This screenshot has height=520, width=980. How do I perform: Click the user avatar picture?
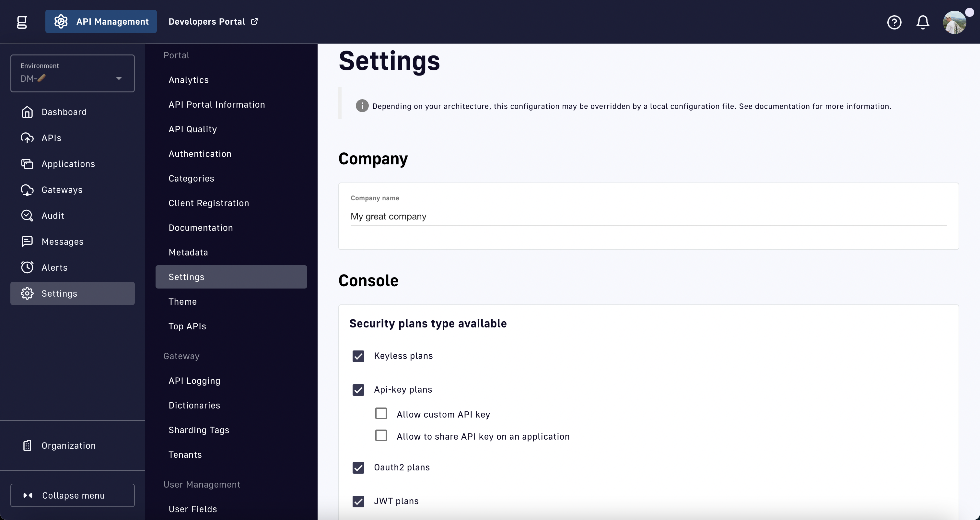pos(954,22)
